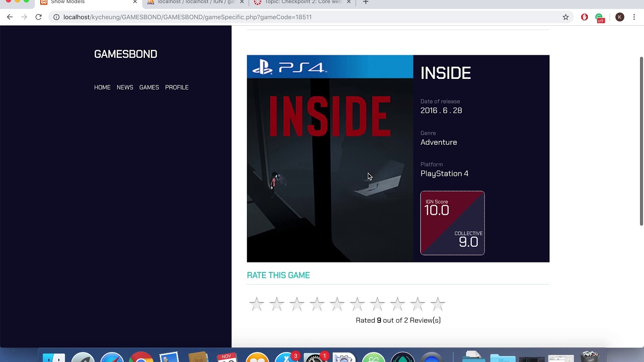Rate the game 4 stars
The image size is (644, 362).
point(317,304)
